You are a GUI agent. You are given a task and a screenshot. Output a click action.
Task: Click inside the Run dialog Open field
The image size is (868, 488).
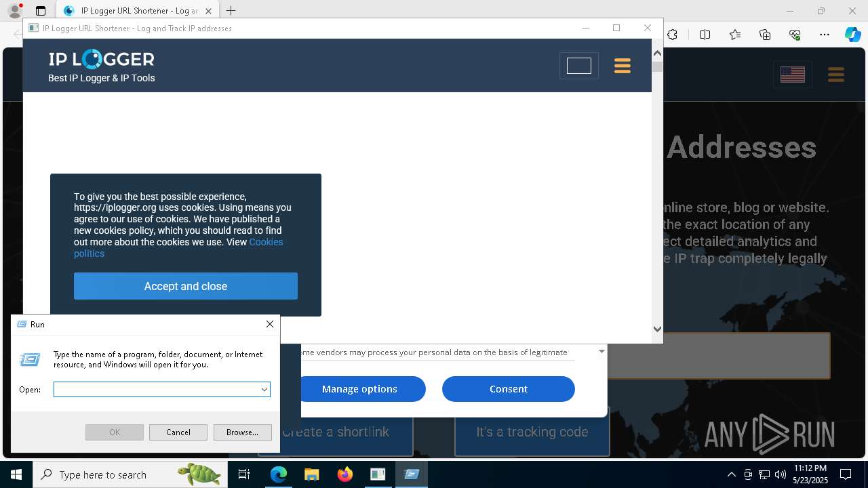[x=156, y=390]
